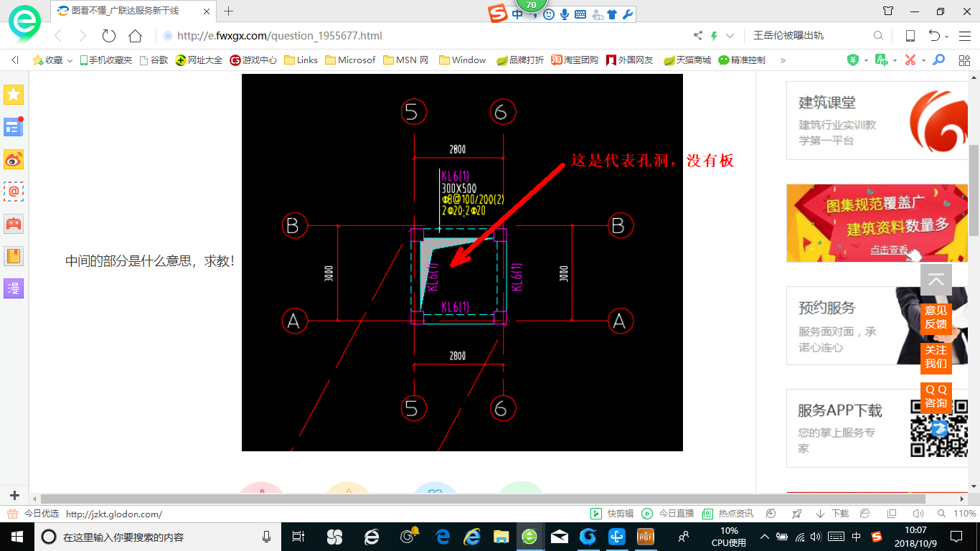Open the 手机收藏夹 bookmark
Image resolution: width=980 pixels, height=551 pixels.
pyautogui.click(x=105, y=60)
